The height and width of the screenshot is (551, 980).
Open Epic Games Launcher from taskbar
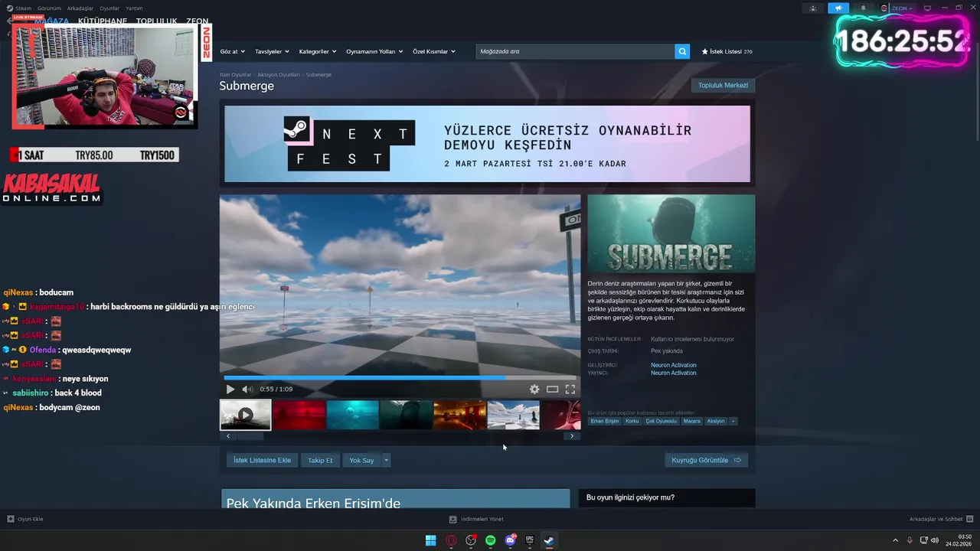530,540
